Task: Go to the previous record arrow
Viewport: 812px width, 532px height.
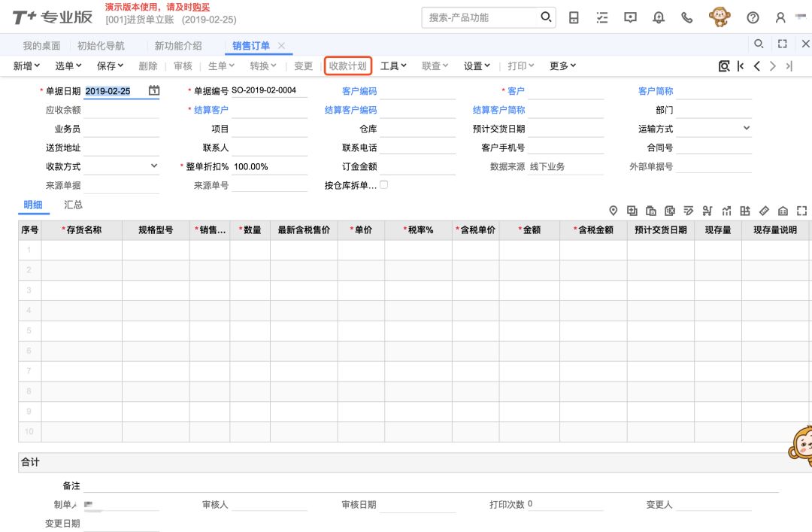Action: tap(757, 66)
